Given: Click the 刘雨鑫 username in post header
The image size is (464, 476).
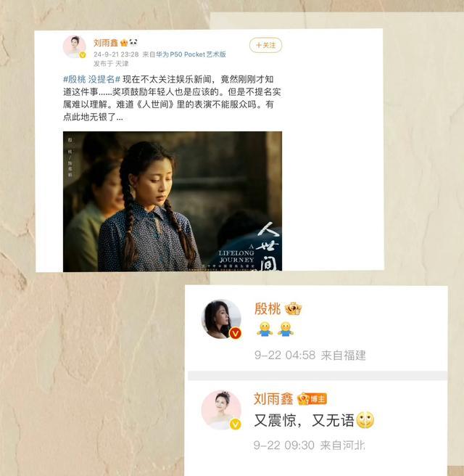Looking at the screenshot, I should (106, 43).
